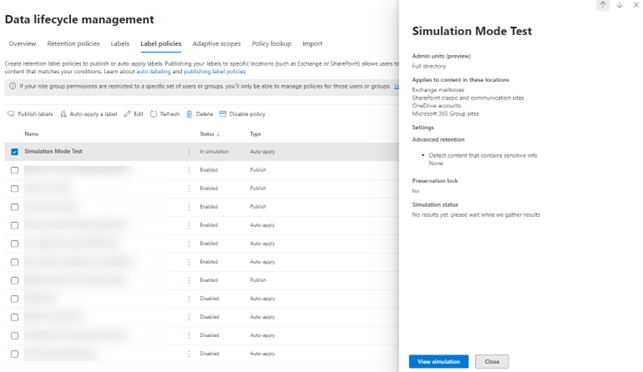Click the 'In simulation' status cell
643x372 pixels.
[x=214, y=152]
